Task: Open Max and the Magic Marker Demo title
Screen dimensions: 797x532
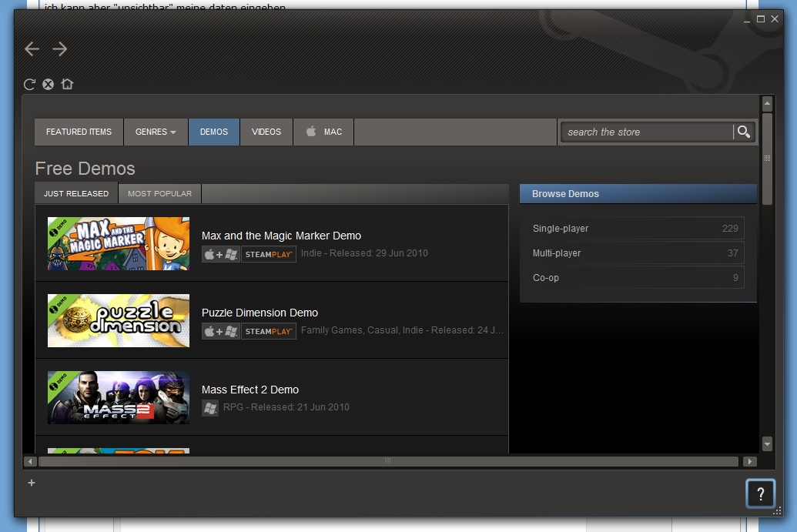Action: [x=281, y=236]
